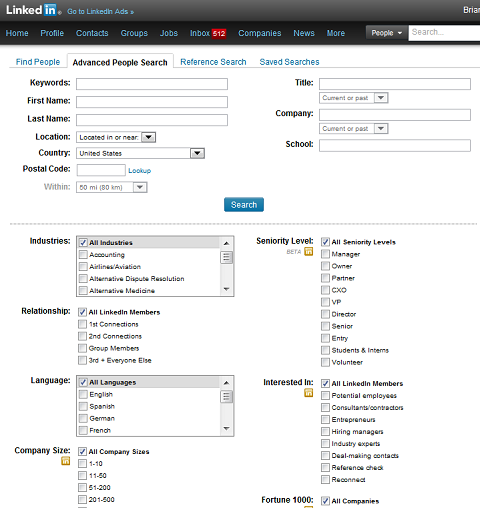Viewport: 480px width, 508px height.
Task: Check the Volunteer seniority level
Action: click(325, 362)
